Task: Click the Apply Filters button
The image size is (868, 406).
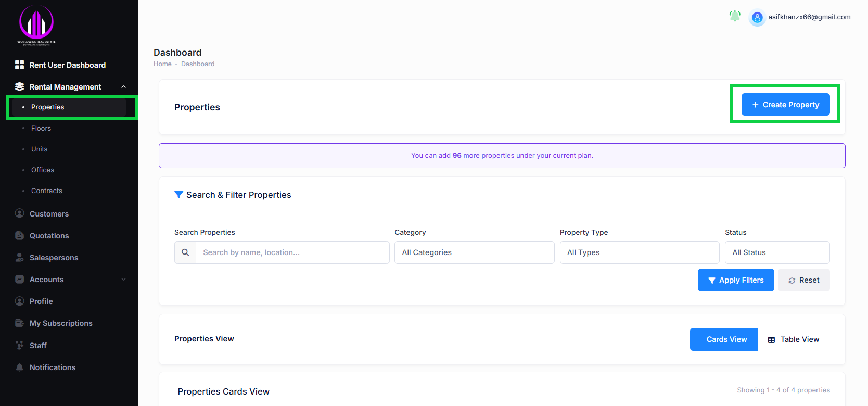Action: [x=736, y=280]
